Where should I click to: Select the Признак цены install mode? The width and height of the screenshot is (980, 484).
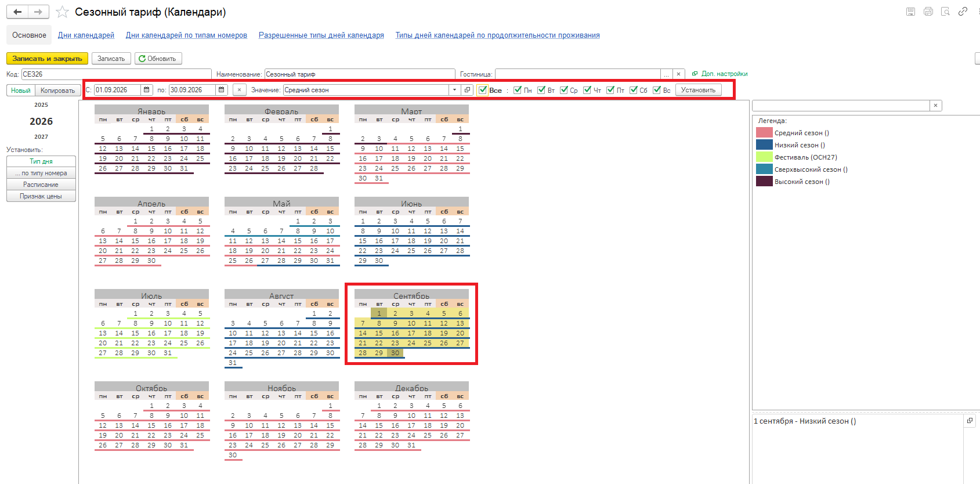41,196
